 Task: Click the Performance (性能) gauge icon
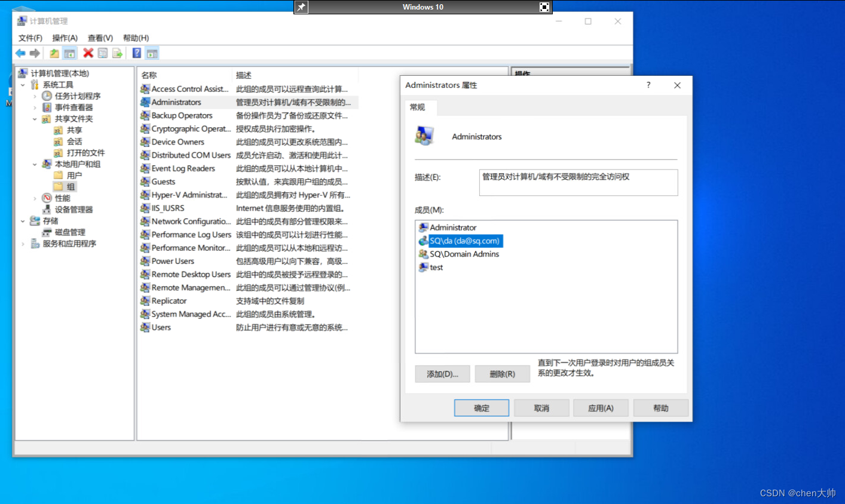(x=47, y=198)
